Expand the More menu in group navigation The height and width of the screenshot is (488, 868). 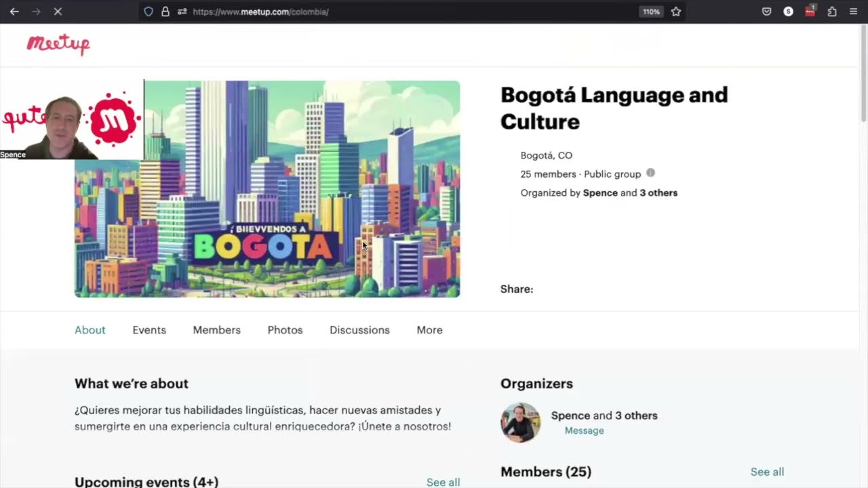[x=429, y=330]
